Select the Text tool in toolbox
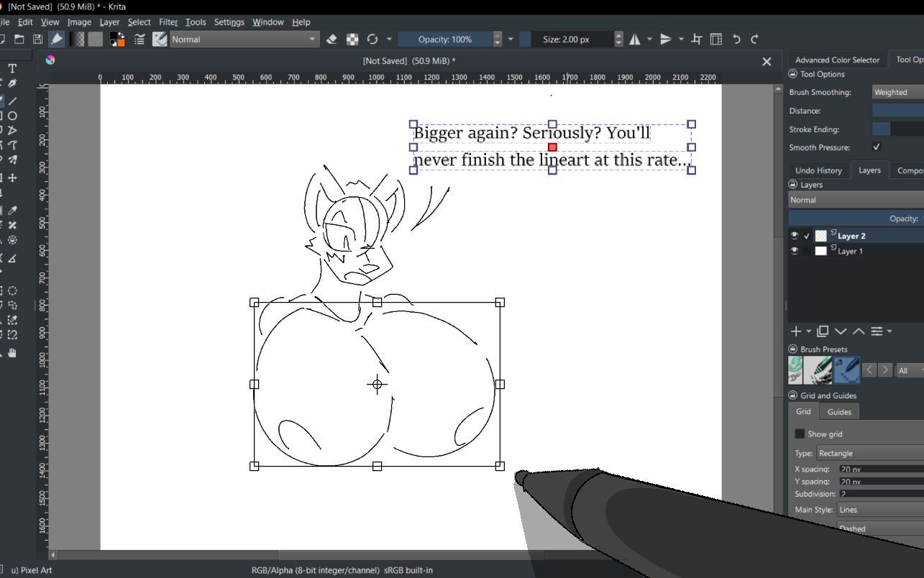Screen dimensions: 924x578 tap(12, 69)
